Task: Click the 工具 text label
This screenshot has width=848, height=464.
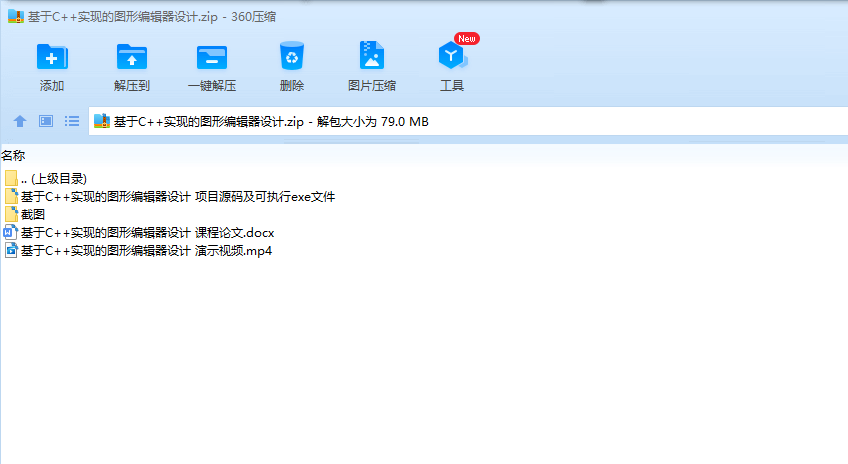Action: pyautogui.click(x=452, y=85)
